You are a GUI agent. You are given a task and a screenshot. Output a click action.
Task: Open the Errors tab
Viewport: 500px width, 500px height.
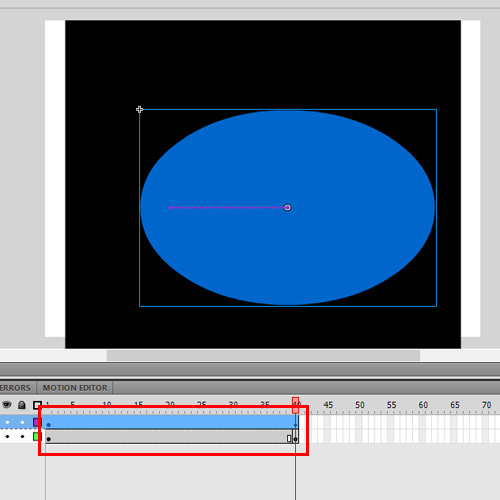click(x=15, y=388)
